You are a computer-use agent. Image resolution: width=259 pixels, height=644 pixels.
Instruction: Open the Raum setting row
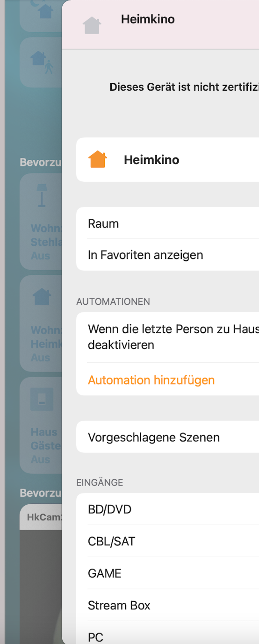tap(167, 223)
